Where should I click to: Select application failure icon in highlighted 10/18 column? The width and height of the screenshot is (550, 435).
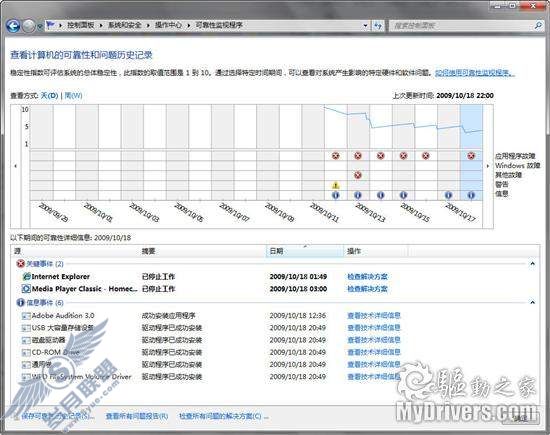pyautogui.click(x=471, y=155)
